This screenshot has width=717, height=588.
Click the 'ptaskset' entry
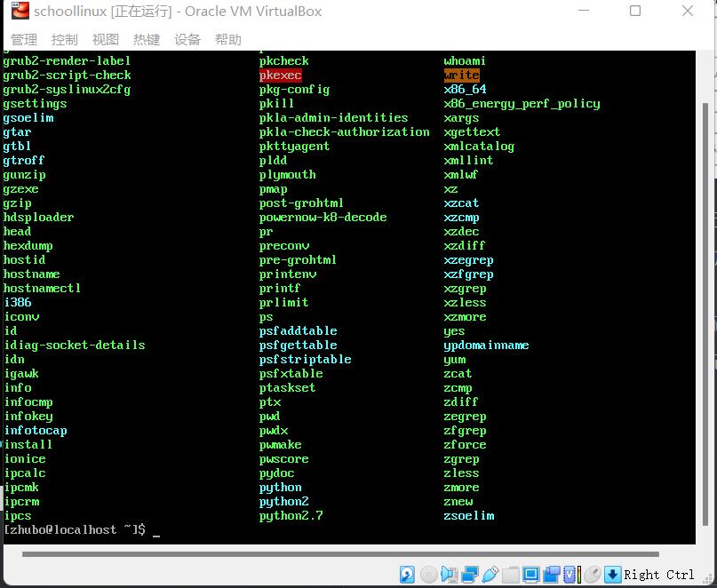pos(287,388)
